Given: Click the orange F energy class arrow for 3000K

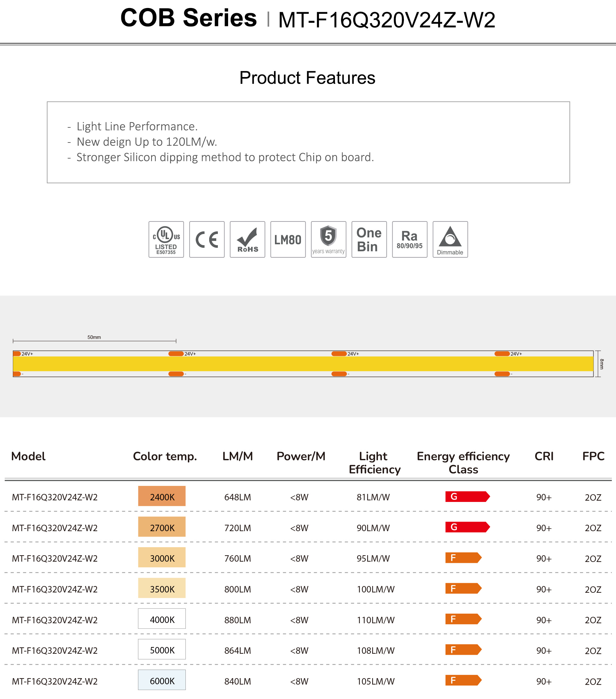Looking at the screenshot, I should [x=463, y=558].
